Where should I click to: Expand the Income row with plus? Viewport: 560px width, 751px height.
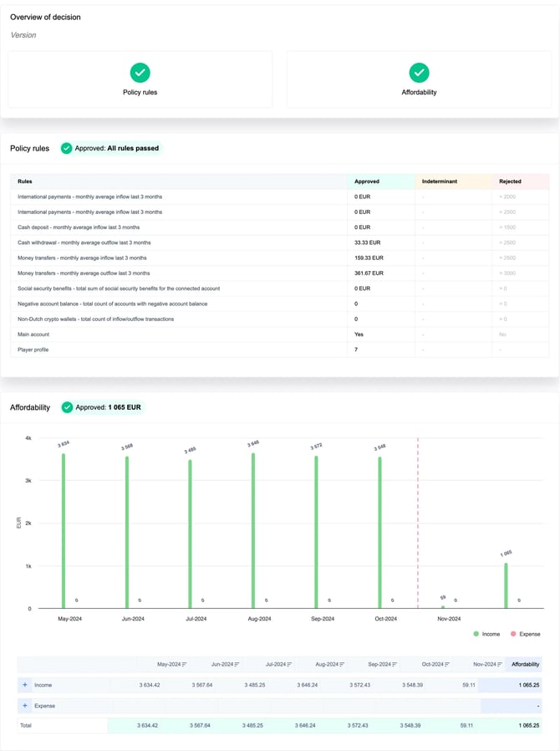pyautogui.click(x=25, y=685)
